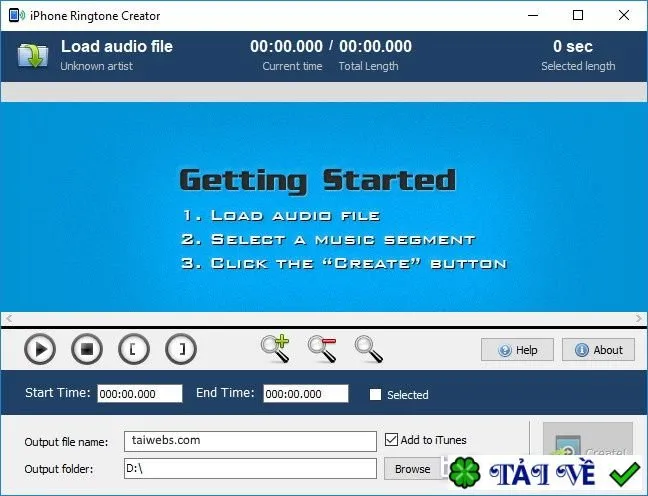Zoom out with the minus magnifier
The height and width of the screenshot is (496, 648).
(x=322, y=349)
